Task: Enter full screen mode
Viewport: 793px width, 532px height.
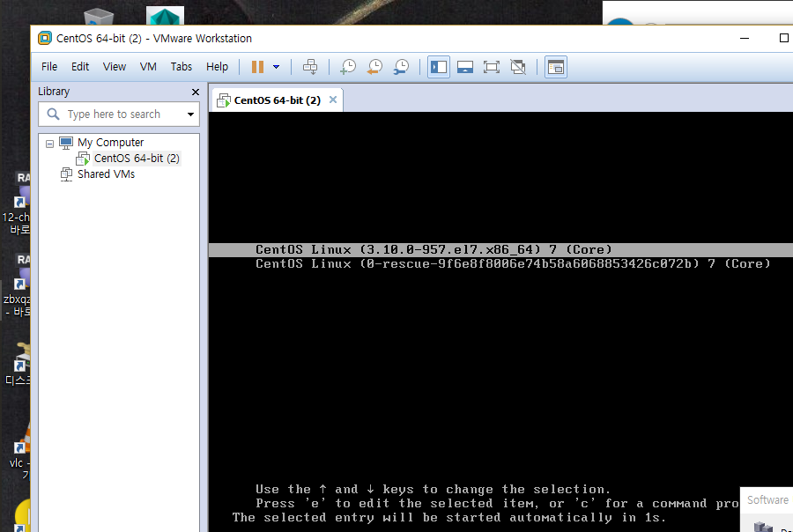Action: [491, 67]
